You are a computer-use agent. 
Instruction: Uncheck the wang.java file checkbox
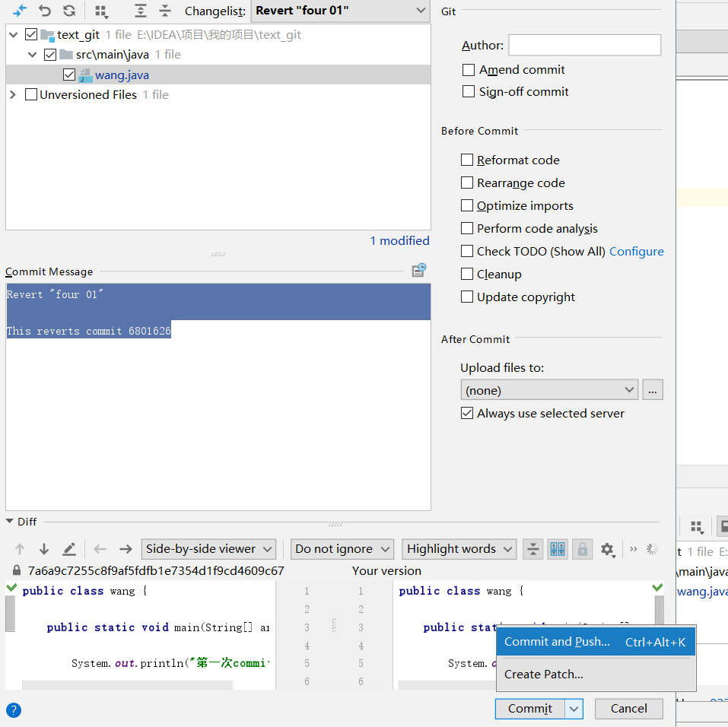[69, 75]
